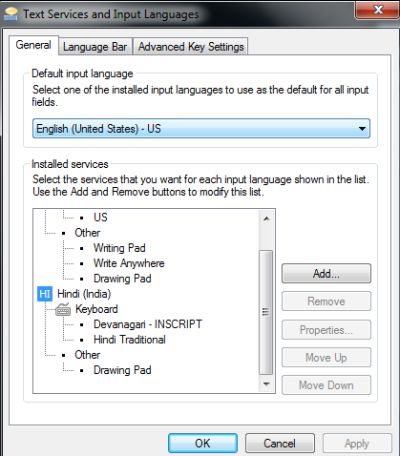
Task: Switch to the General tab
Action: 33,45
